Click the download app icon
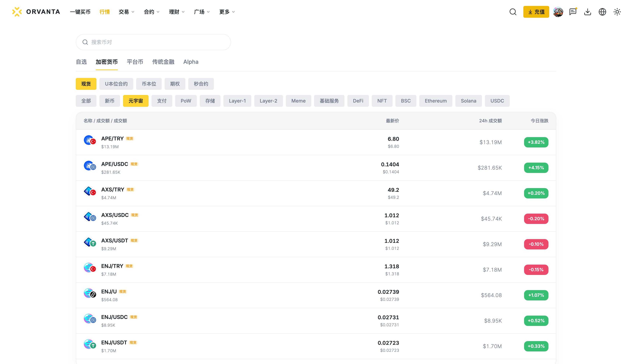The image size is (632, 364). coord(587,12)
